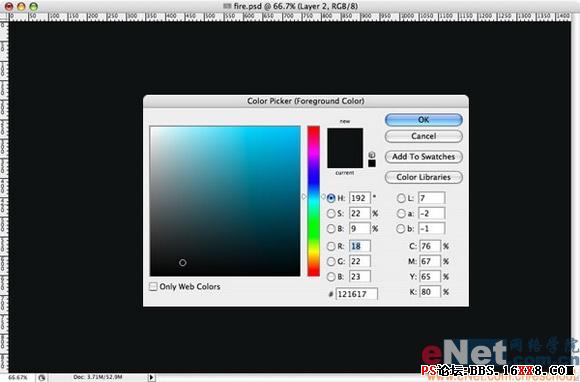Select the L lightness radio button
This screenshot has height=382, width=580.
click(x=401, y=198)
